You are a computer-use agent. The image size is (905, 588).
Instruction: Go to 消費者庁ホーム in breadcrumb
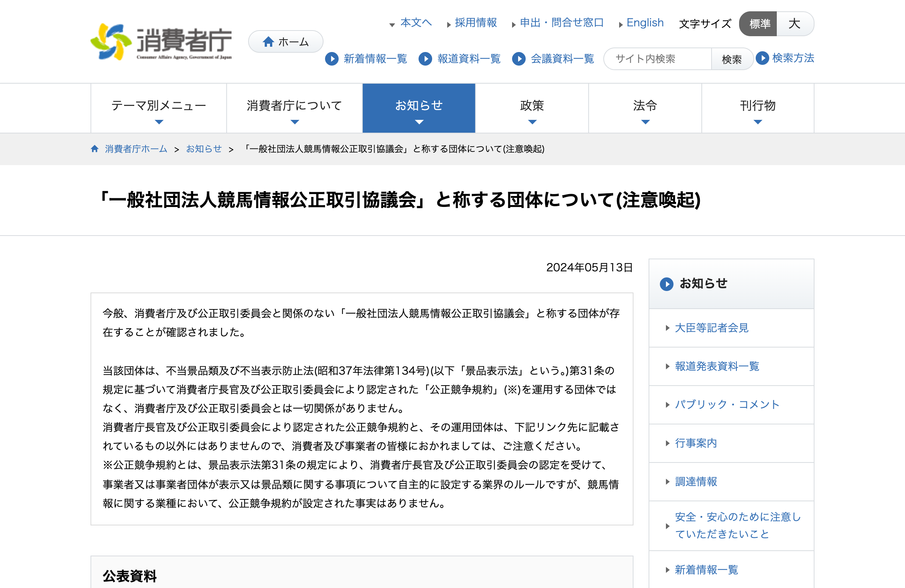tap(136, 149)
